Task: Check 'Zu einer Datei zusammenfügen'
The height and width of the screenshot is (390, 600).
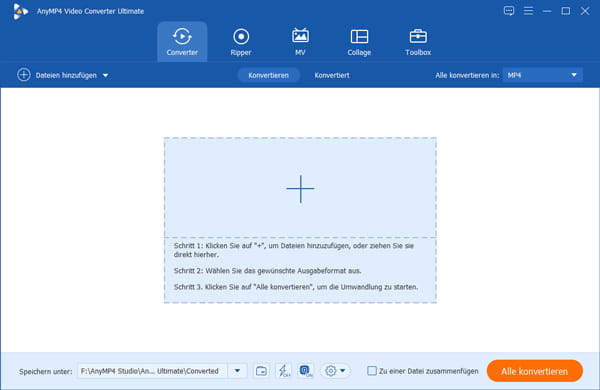Action: (x=372, y=370)
